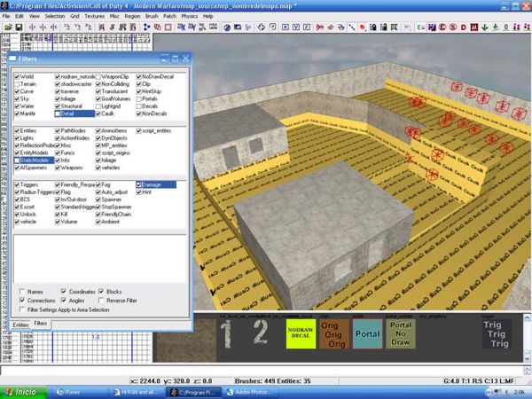
Task: Open the Selection menu
Action: pos(55,16)
